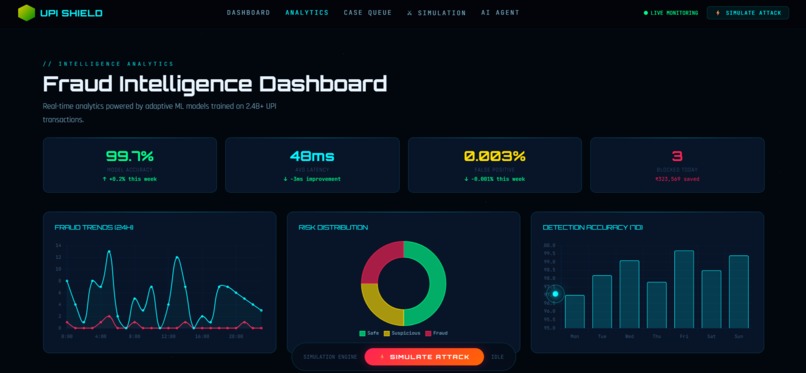The height and width of the screenshot is (373, 806).
Task: Click the Mon bar in Detection Accuracy
Action: [575, 311]
